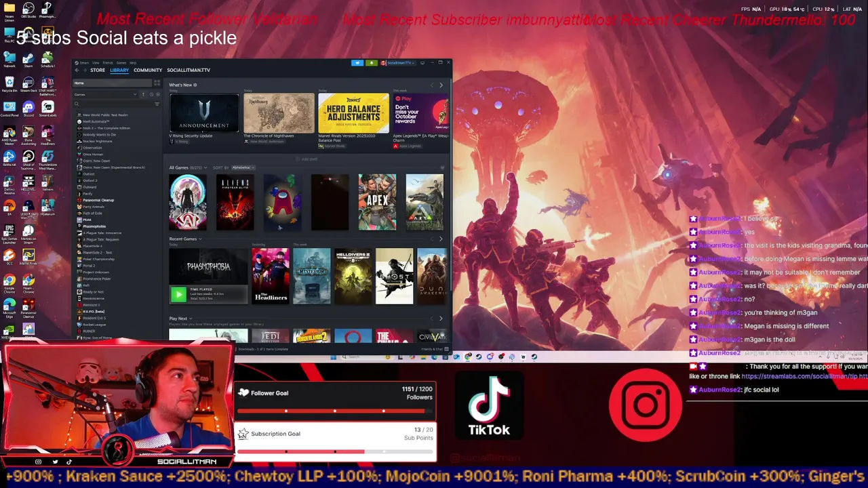Viewport: 868px width, 488px height.
Task: Click the library search input field
Action: [x=117, y=104]
